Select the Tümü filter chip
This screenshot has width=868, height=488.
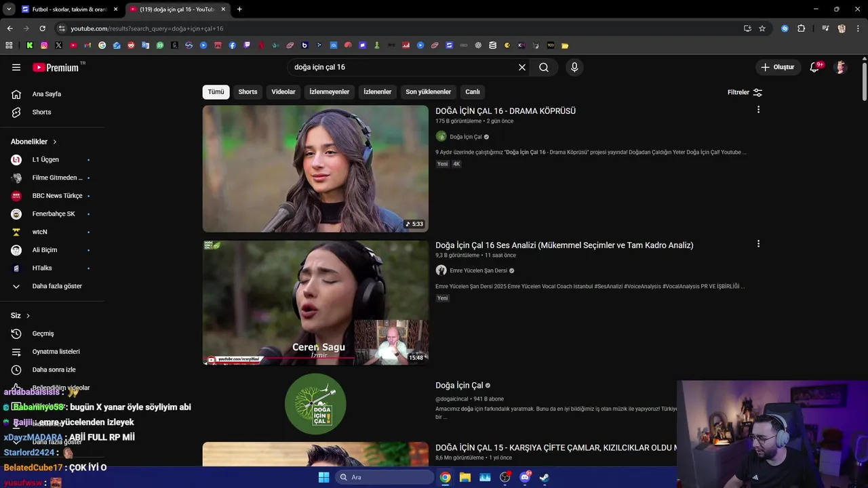[x=216, y=92]
